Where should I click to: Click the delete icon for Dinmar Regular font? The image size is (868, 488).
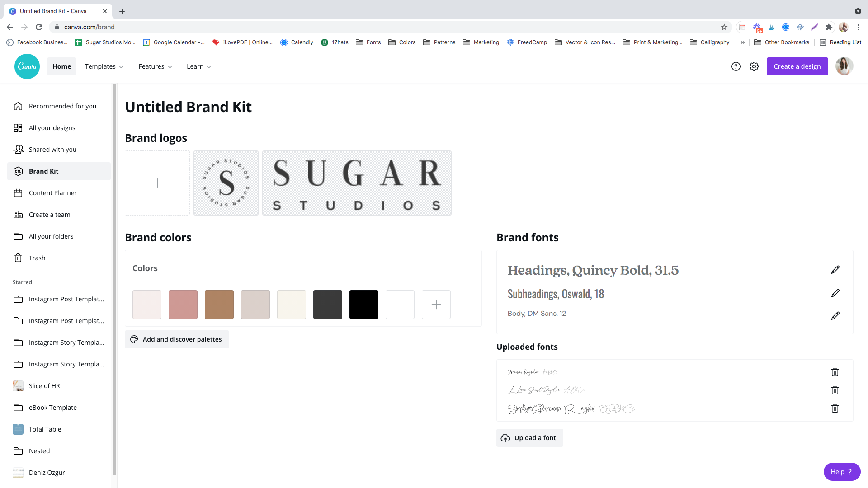click(x=835, y=372)
